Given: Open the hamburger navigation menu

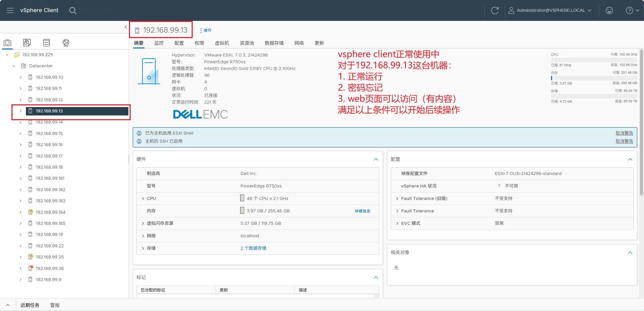Looking at the screenshot, I should (x=10, y=10).
